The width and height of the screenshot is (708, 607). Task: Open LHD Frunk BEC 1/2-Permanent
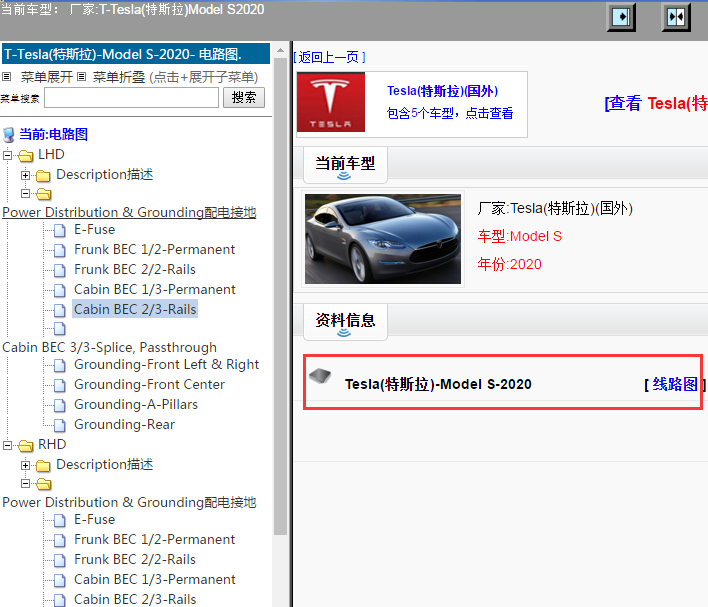154,249
